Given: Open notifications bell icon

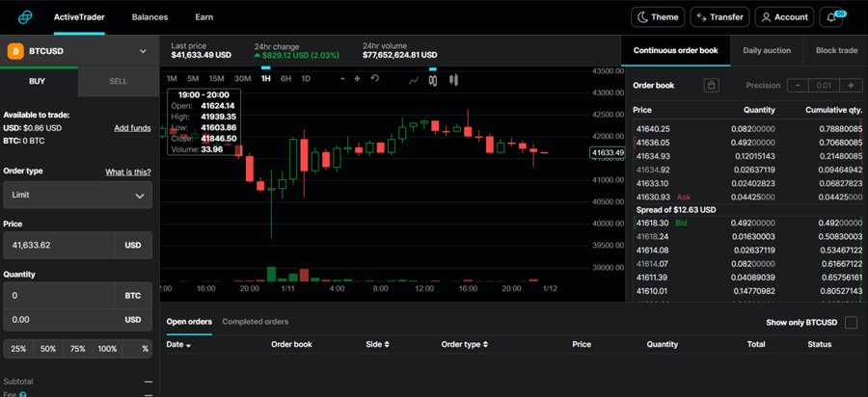Looking at the screenshot, I should coord(831,17).
